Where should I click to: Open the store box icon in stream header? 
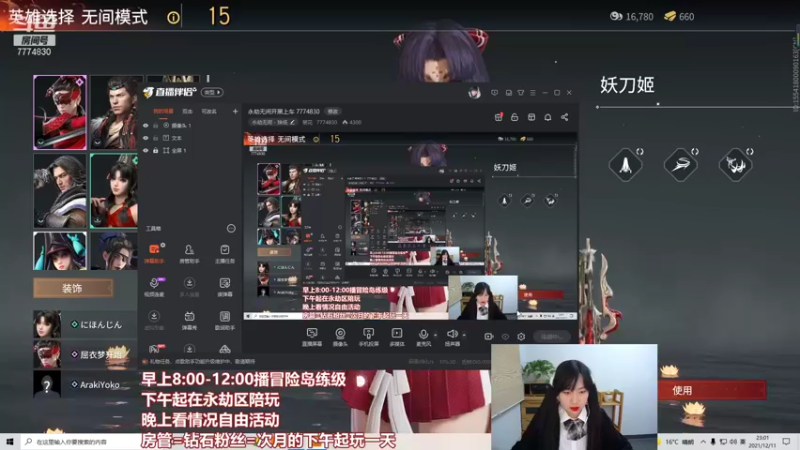(x=531, y=117)
